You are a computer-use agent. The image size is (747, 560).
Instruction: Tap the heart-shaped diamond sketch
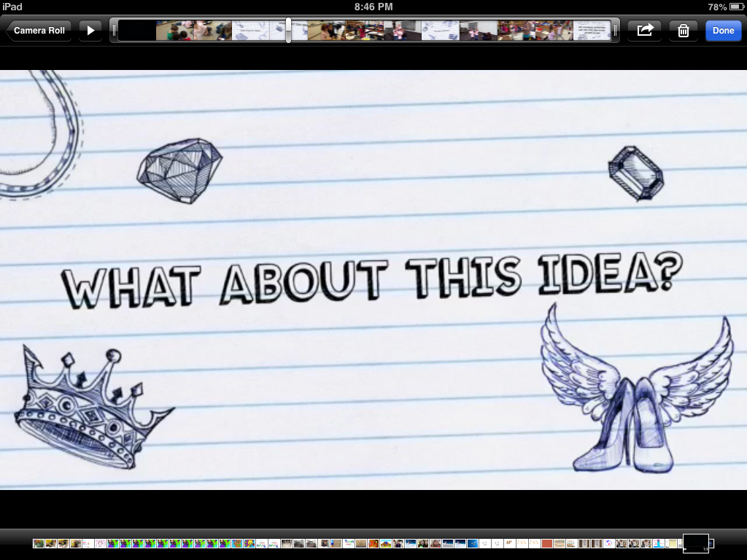pos(179,170)
